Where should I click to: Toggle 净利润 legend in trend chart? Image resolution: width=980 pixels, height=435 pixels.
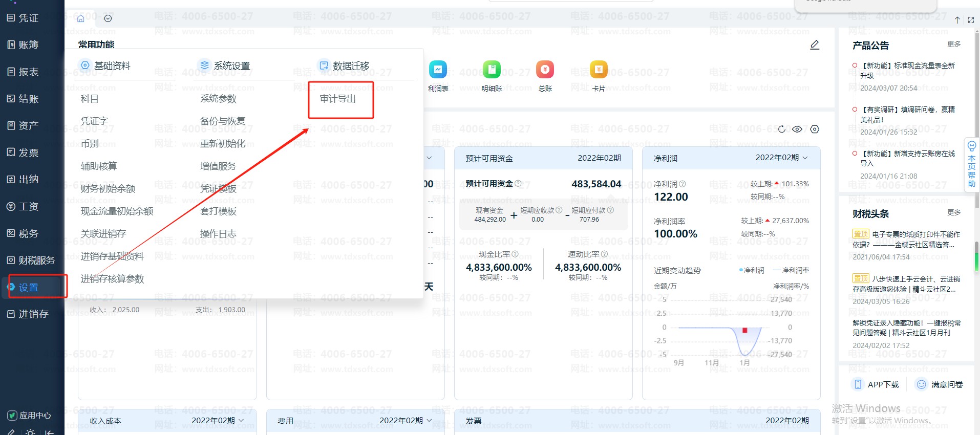(751, 270)
